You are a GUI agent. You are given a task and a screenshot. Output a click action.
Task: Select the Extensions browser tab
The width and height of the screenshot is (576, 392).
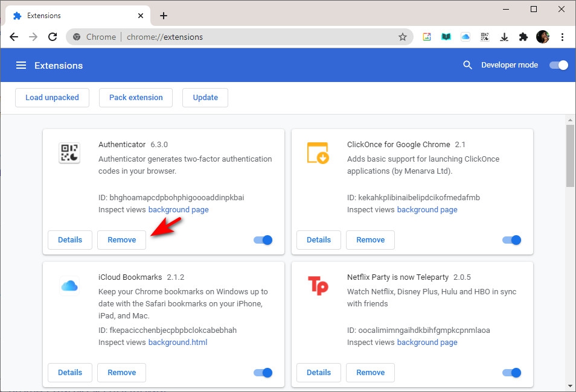72,16
